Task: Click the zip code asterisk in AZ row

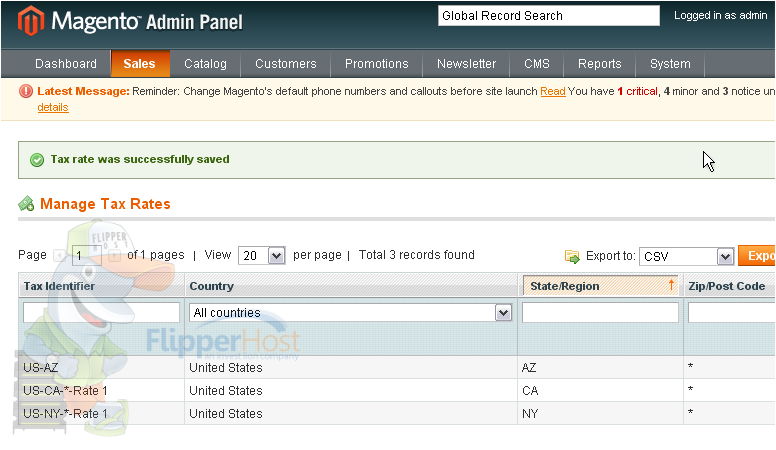Action: [690, 367]
